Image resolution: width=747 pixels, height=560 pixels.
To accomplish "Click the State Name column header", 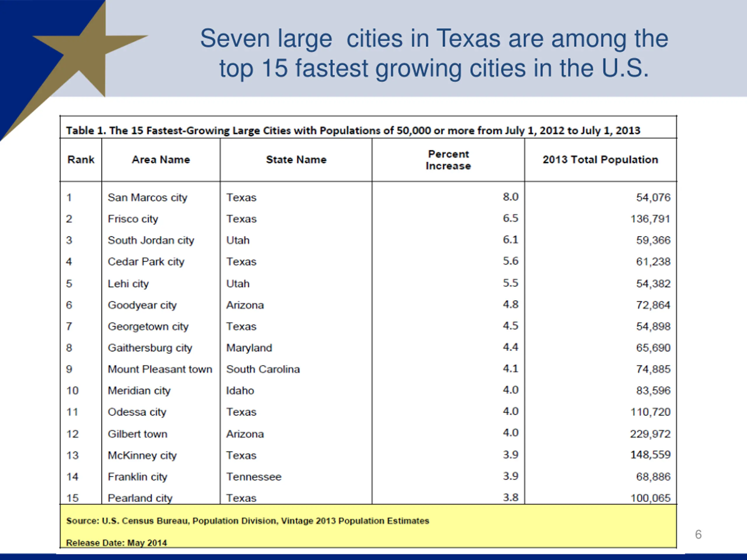I will (x=296, y=160).
